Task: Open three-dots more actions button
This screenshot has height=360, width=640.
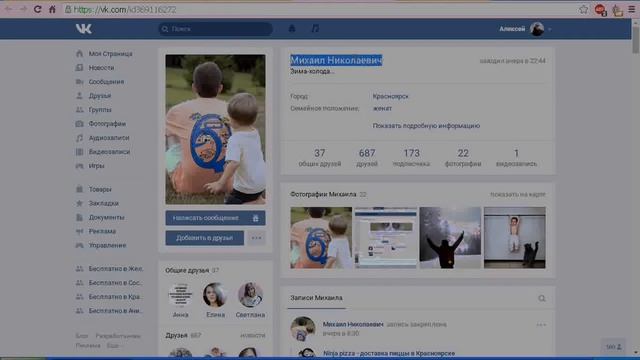Action: point(256,238)
